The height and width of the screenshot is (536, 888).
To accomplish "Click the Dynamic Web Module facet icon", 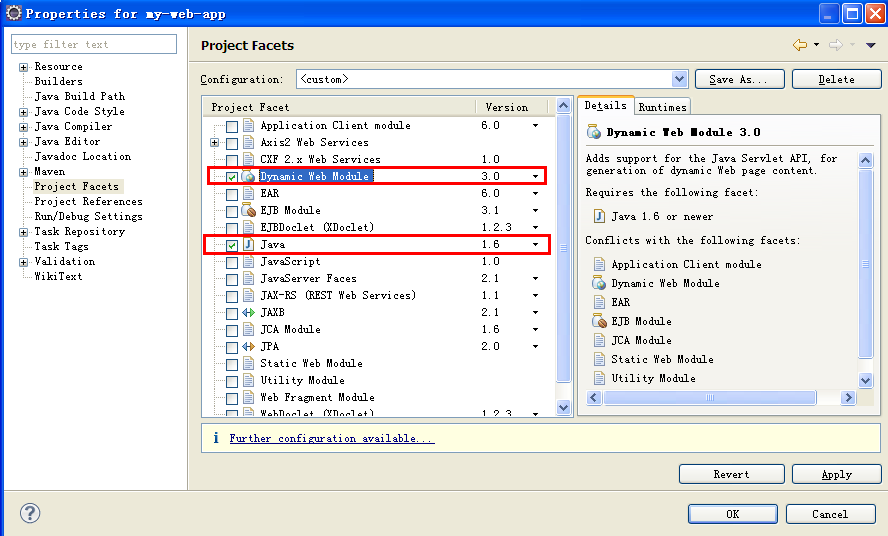I will [249, 176].
